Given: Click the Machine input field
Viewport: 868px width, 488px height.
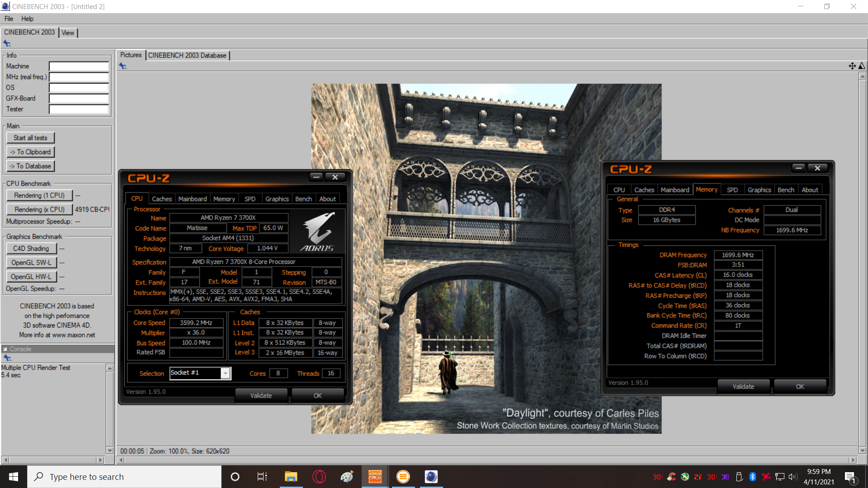Looking at the screenshot, I should pyautogui.click(x=79, y=66).
